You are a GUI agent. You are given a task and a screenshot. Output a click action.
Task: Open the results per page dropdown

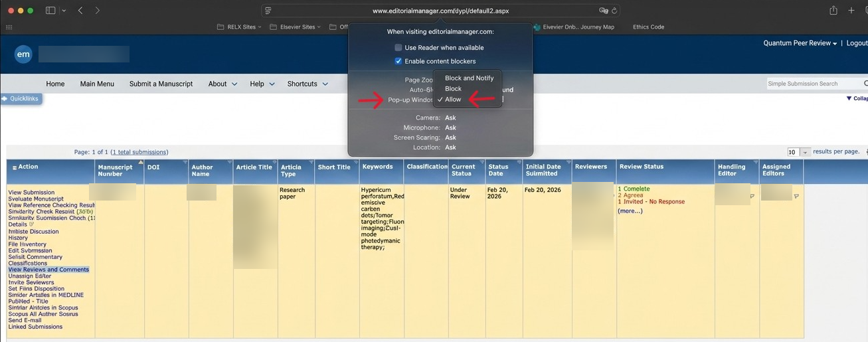click(799, 152)
